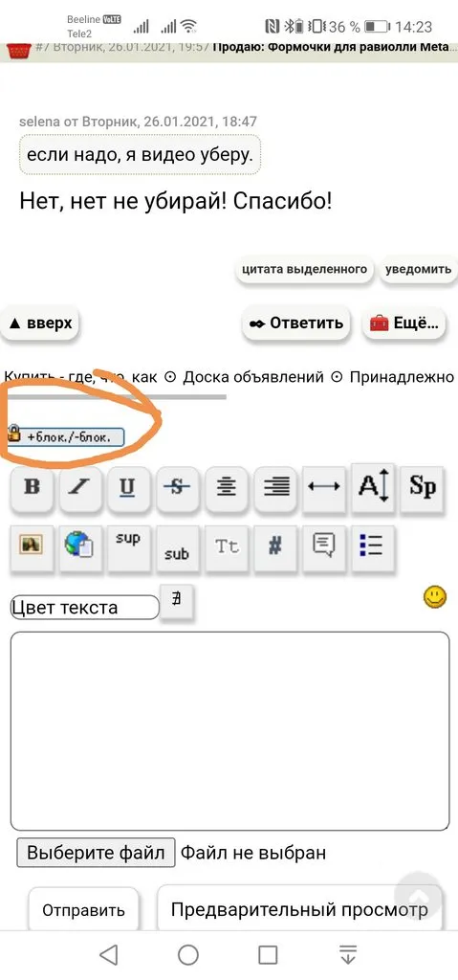Align text right button
Screen dimensions: 458x980
tap(275, 488)
